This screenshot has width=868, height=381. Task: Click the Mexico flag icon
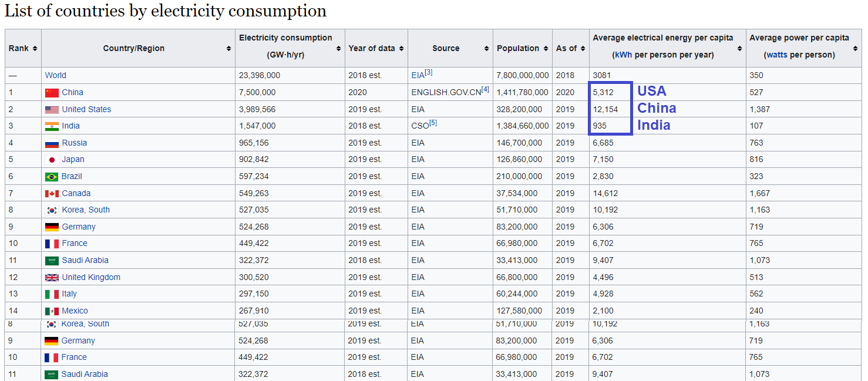(x=52, y=311)
